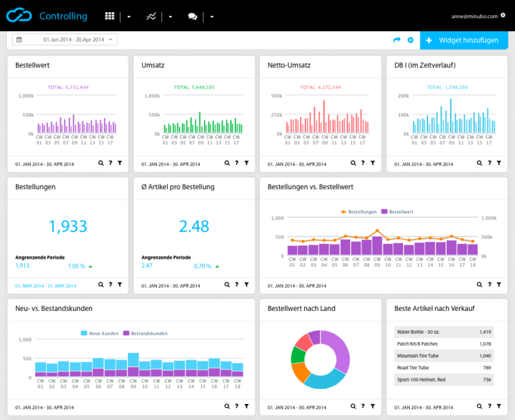
Task: Select Patch Kit/8 Patches row
Action: 444,344
